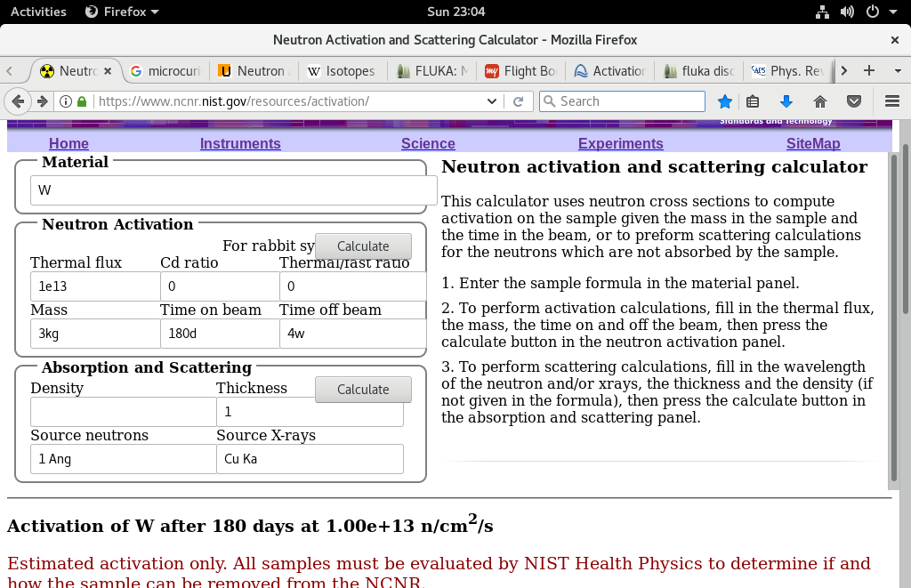
Task: Expand the system menu arrow
Action: [x=893, y=12]
